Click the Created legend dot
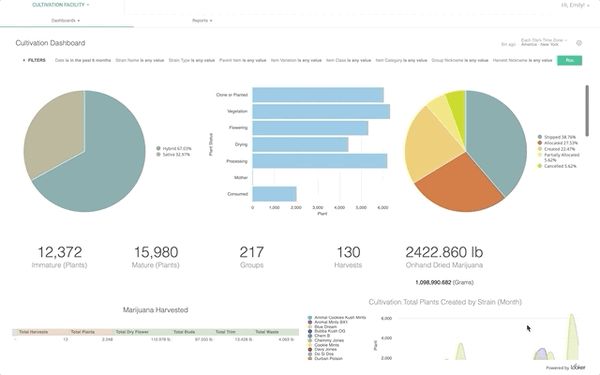The height and width of the screenshot is (375, 600). pos(540,149)
